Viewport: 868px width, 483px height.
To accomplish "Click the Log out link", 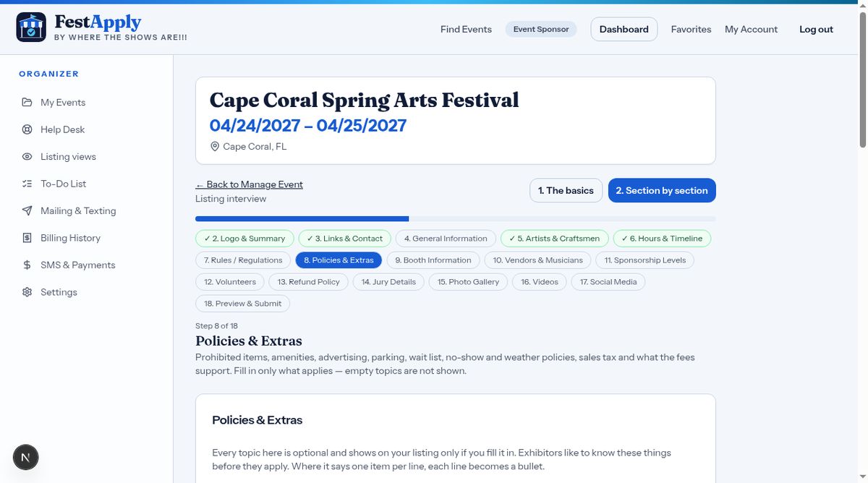I will click(x=816, y=29).
